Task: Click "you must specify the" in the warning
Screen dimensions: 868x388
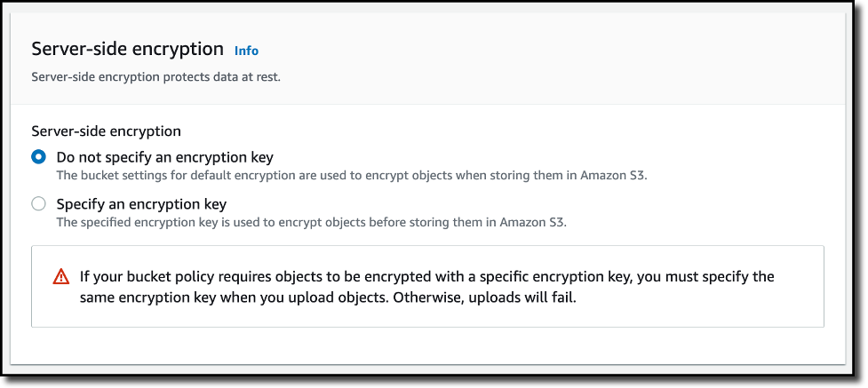Action: tap(707, 277)
